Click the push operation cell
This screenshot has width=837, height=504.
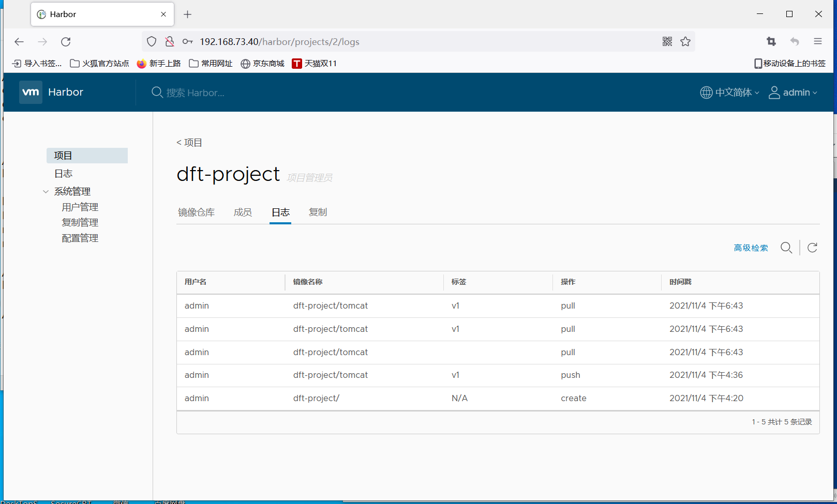coord(571,375)
